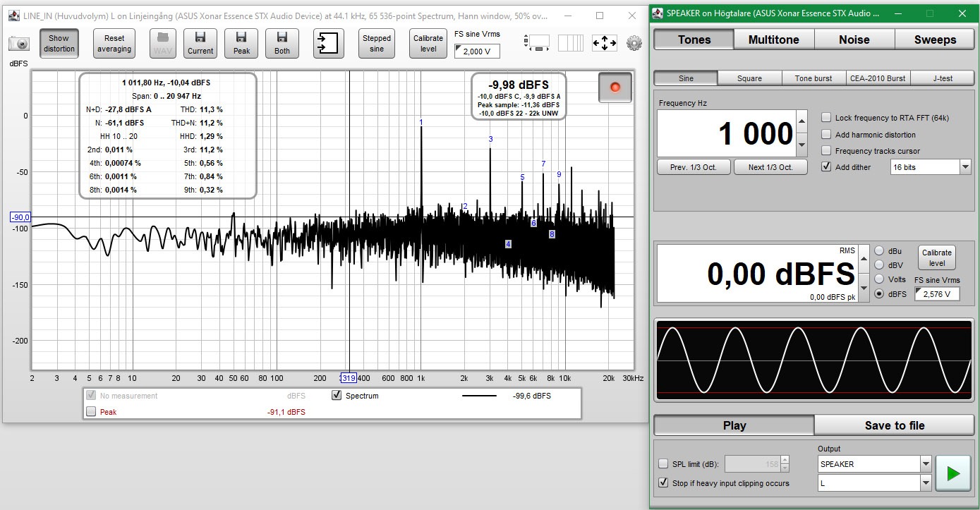Click Reset averaging button
Screen dimensions: 980x510
point(114,43)
